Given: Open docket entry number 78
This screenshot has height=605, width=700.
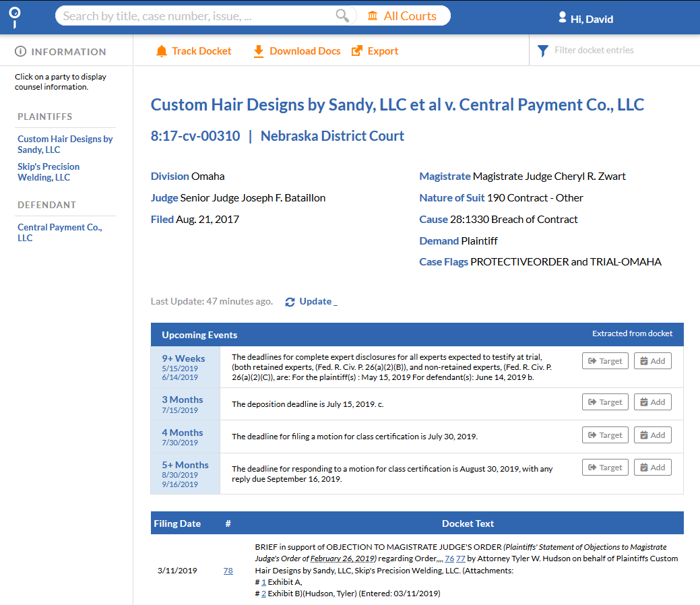Looking at the screenshot, I should coord(228,571).
